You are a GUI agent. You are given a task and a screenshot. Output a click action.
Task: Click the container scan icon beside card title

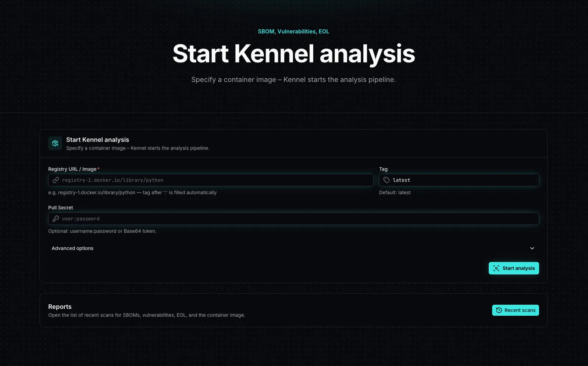(55, 143)
